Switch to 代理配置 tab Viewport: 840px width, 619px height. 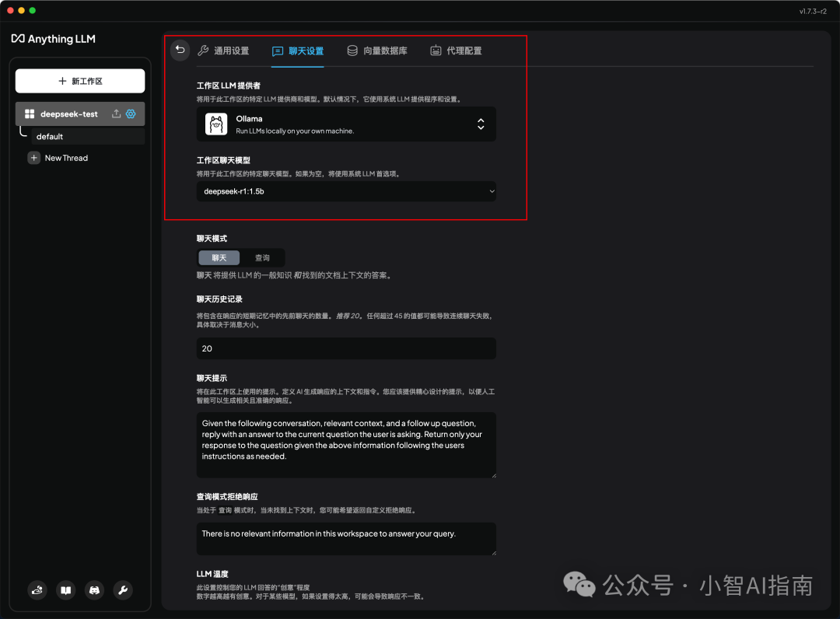tap(456, 51)
